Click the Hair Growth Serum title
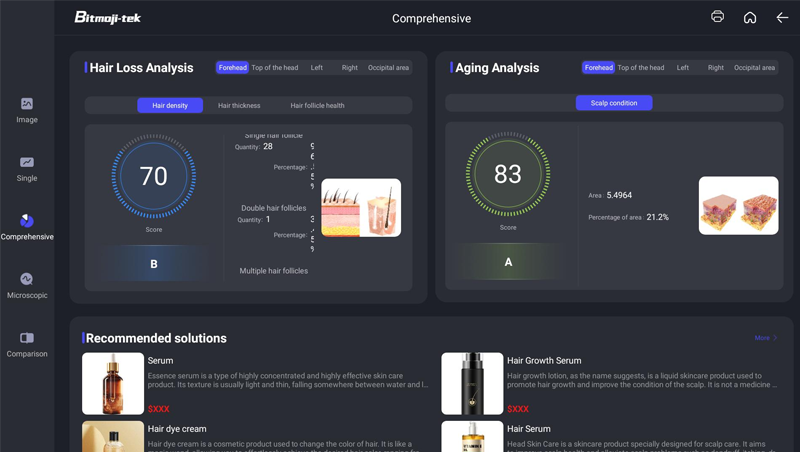 pyautogui.click(x=544, y=361)
